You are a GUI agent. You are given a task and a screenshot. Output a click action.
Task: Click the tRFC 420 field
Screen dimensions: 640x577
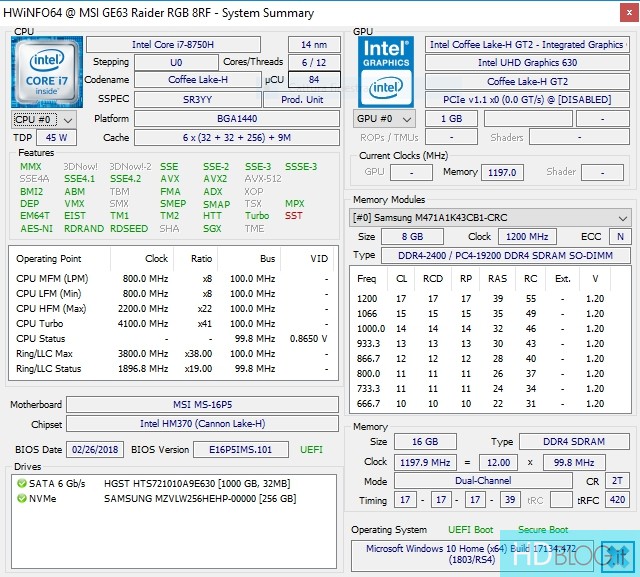[x=617, y=499]
